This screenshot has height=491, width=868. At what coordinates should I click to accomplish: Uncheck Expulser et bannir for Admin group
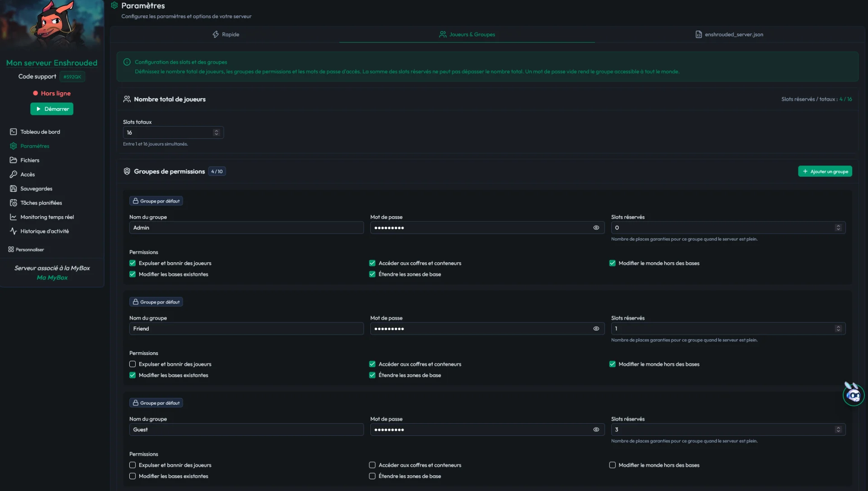point(132,263)
